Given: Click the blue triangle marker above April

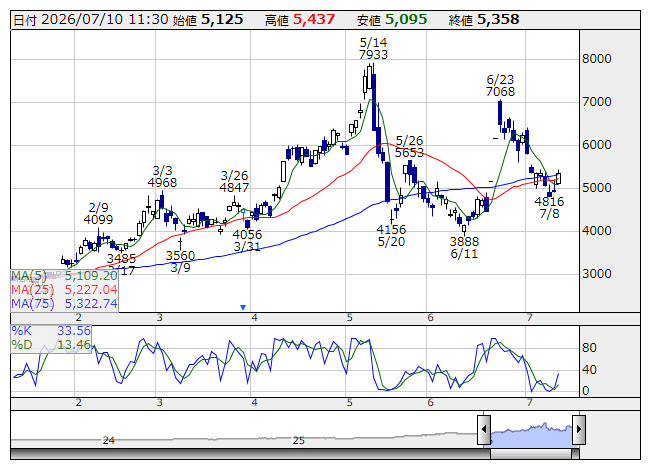Looking at the screenshot, I should pos(243,307).
